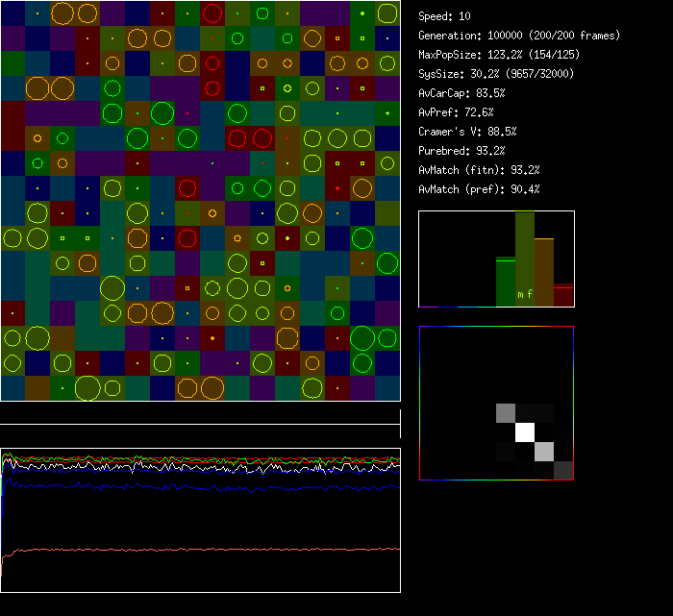Click the Generation frame counter text
This screenshot has height=616, width=673.
pos(519,36)
